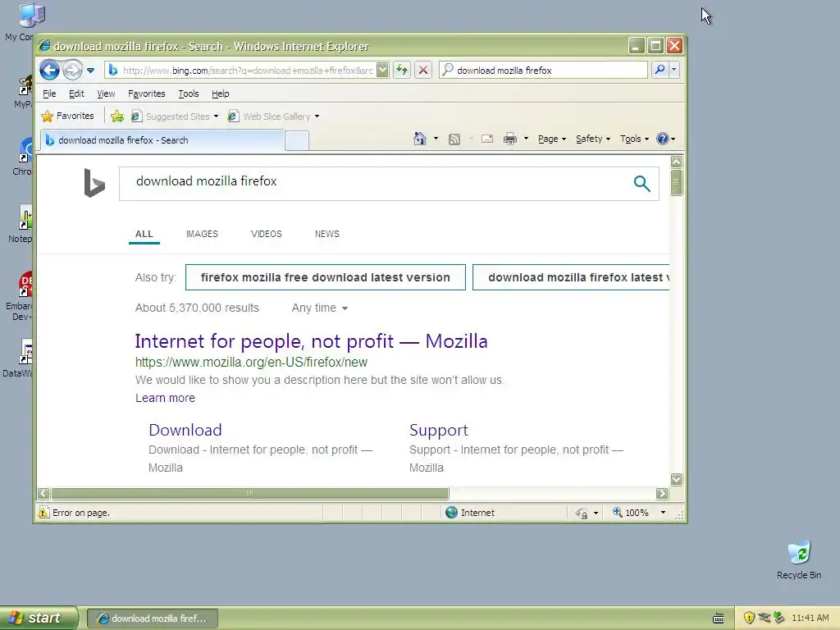This screenshot has height=630, width=840.
Task: Click the IE taskbar button 'download mozilla firef...'
Action: pyautogui.click(x=152, y=619)
